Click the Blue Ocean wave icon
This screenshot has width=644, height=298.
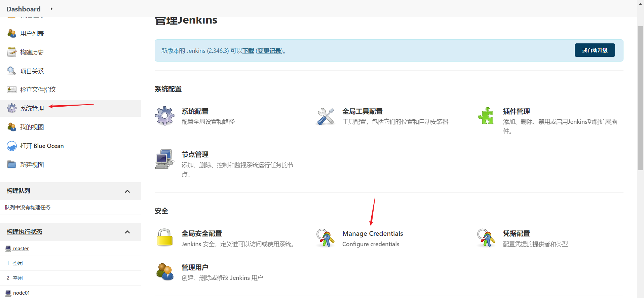click(12, 146)
